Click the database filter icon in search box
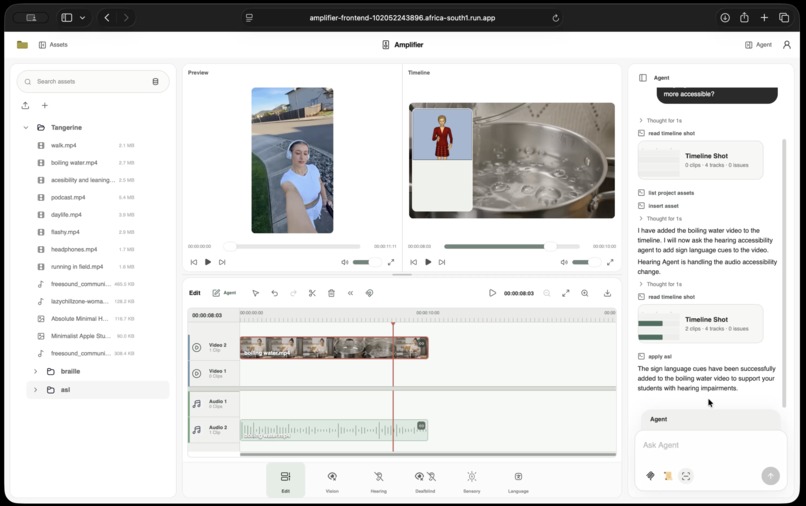This screenshot has height=506, width=806. point(155,81)
